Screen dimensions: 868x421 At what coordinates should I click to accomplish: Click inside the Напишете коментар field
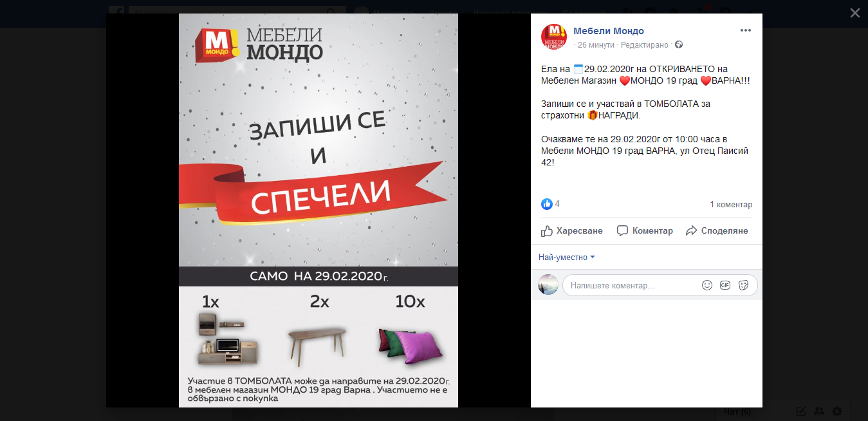tap(632, 285)
